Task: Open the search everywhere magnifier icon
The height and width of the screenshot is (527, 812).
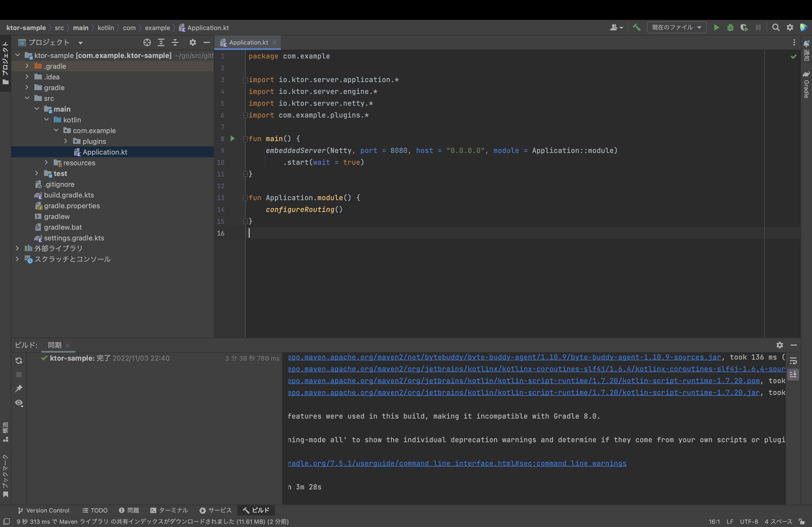Action: (x=776, y=28)
